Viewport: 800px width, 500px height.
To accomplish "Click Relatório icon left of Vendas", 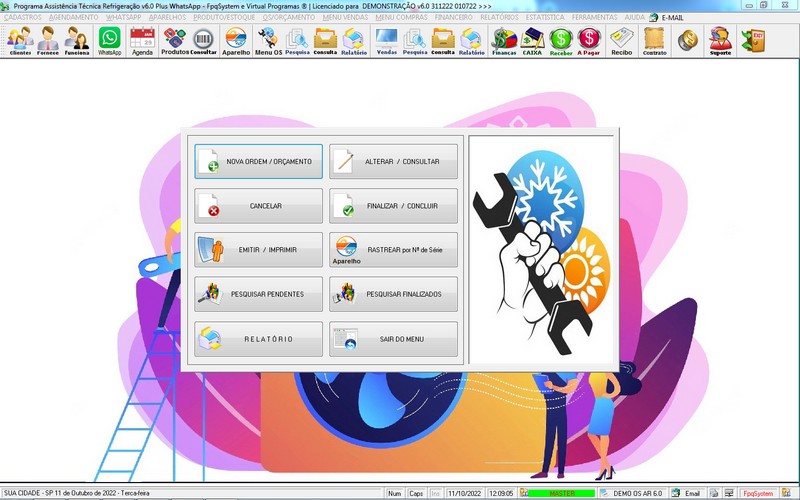I will [354, 41].
